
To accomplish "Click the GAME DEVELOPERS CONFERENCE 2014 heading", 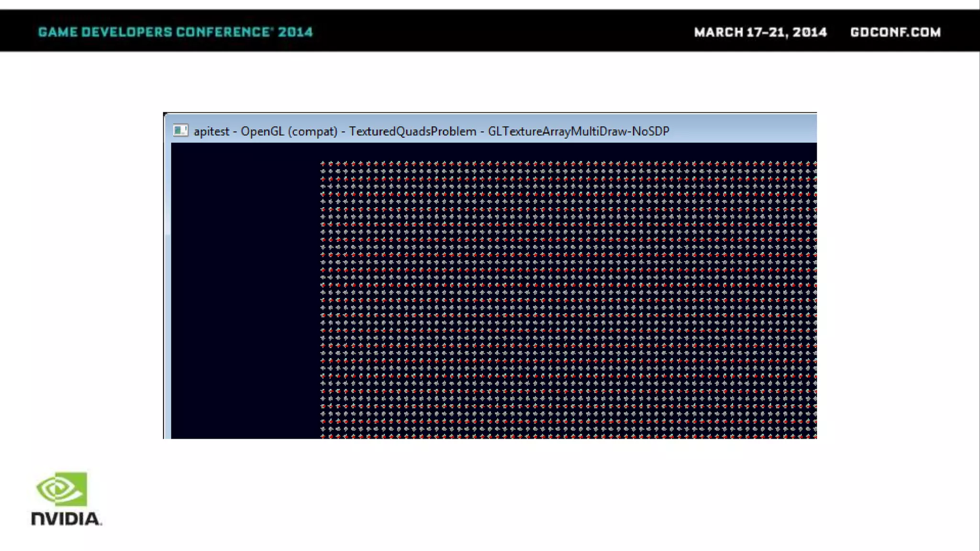I will click(175, 32).
